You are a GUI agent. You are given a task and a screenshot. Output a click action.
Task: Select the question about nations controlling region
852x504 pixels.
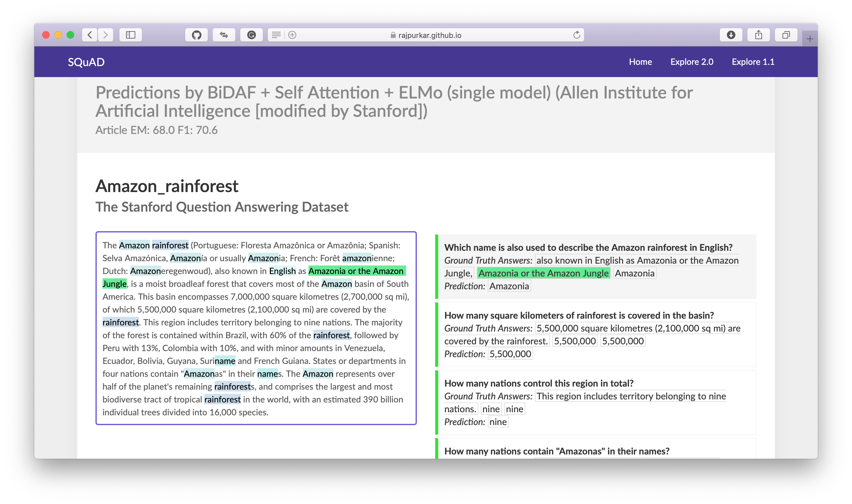[x=539, y=383]
